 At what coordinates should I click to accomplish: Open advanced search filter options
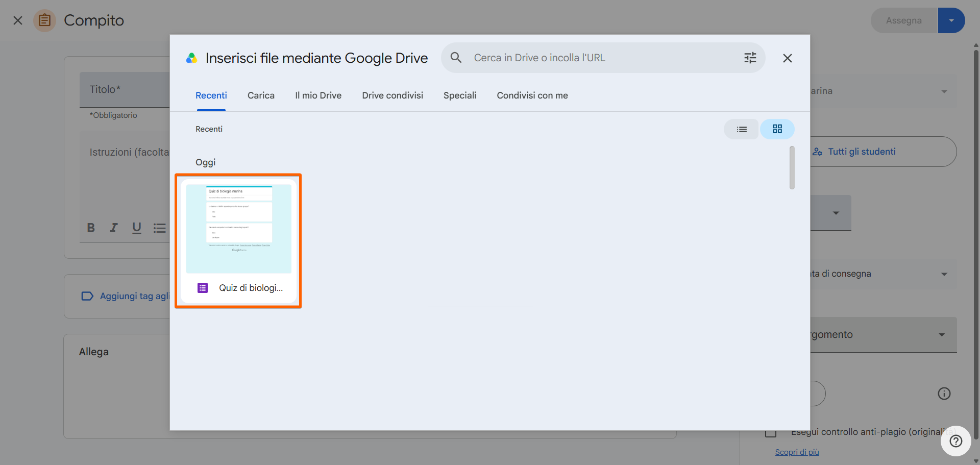pos(750,58)
